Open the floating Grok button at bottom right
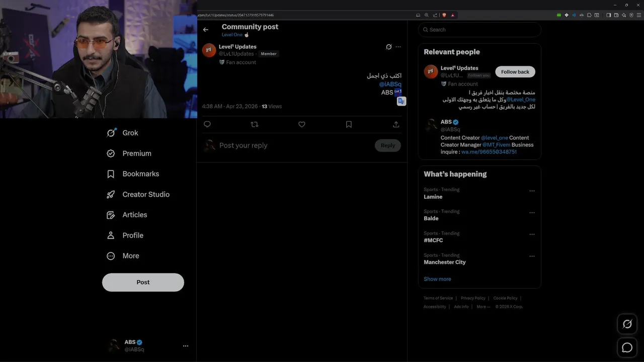Image resolution: width=644 pixels, height=362 pixels. (627, 324)
